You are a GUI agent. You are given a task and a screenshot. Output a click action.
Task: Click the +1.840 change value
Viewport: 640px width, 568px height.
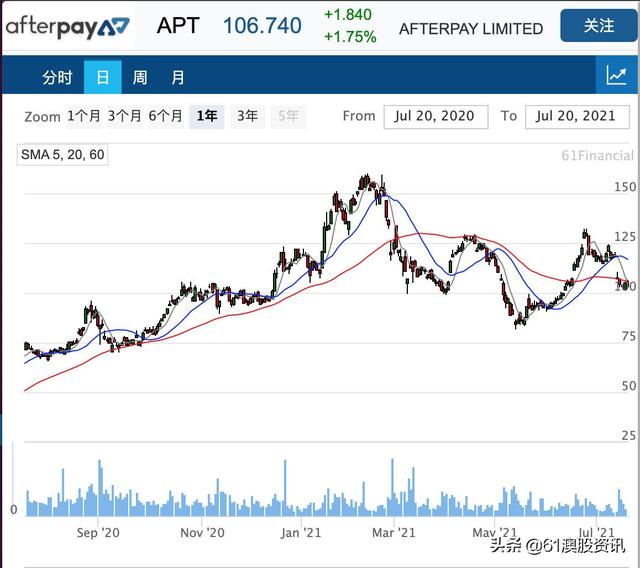tap(348, 15)
